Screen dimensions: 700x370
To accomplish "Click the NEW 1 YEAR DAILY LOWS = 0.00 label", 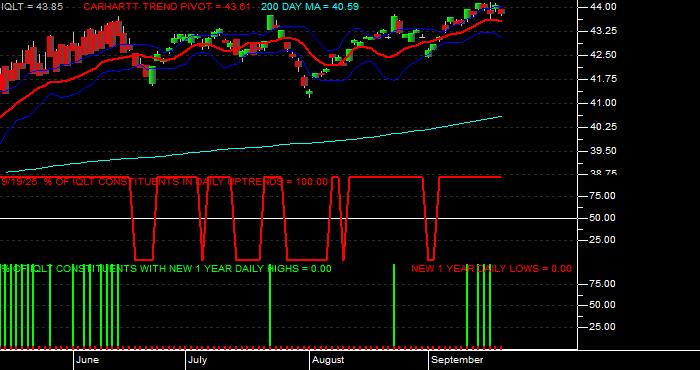I will 491,269.
